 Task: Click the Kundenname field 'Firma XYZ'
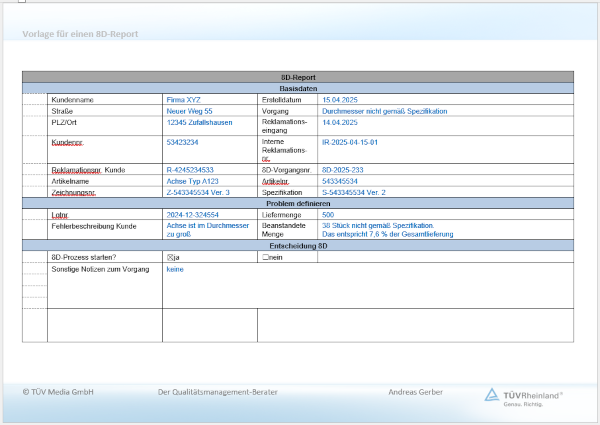click(x=184, y=100)
